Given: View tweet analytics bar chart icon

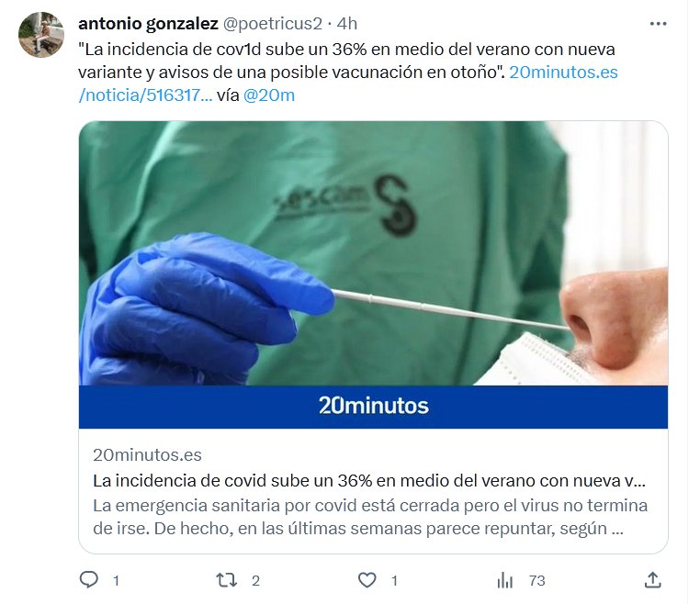Looking at the screenshot, I should [x=505, y=580].
